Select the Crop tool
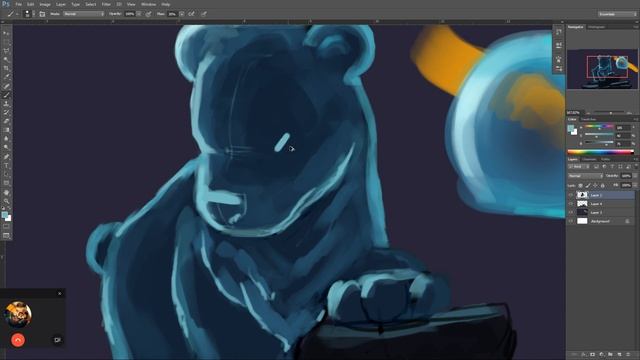640x360 pixels. [x=6, y=69]
